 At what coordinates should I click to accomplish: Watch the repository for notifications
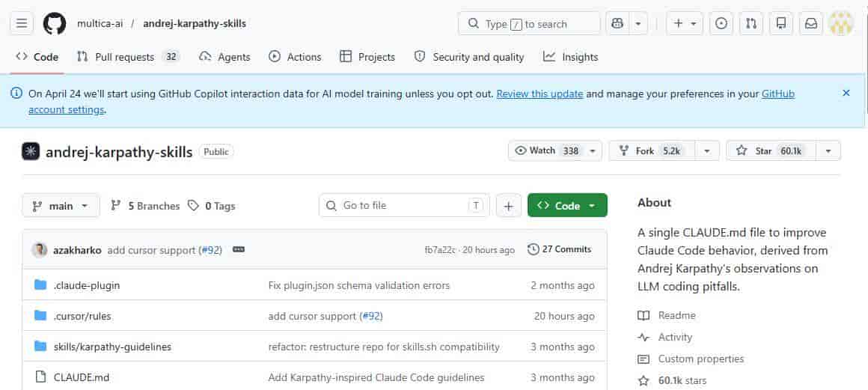pos(547,150)
